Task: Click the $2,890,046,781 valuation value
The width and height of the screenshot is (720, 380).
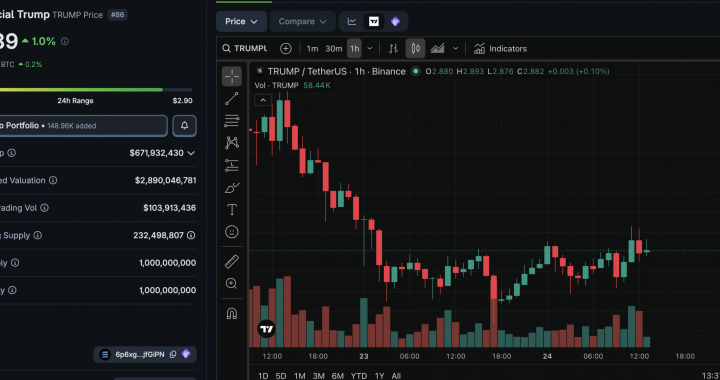Action: (x=165, y=180)
